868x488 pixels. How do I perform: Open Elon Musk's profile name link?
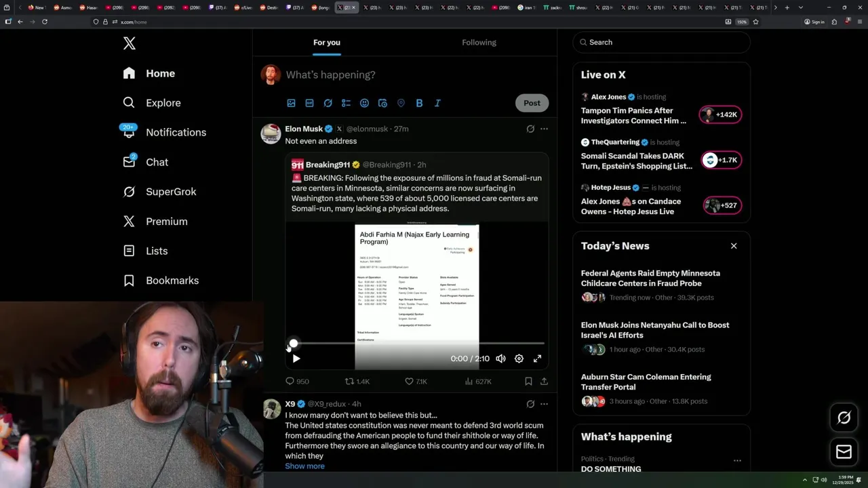pos(304,129)
